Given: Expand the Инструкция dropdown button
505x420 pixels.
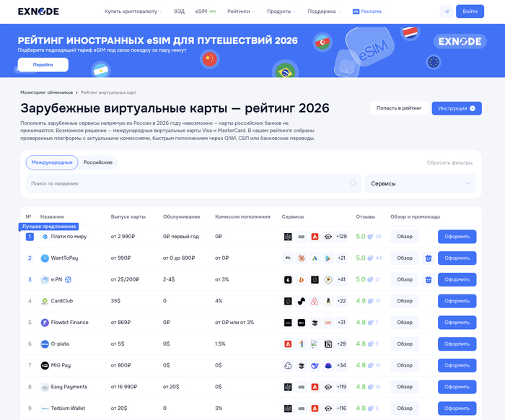Looking at the screenshot, I should coord(457,108).
